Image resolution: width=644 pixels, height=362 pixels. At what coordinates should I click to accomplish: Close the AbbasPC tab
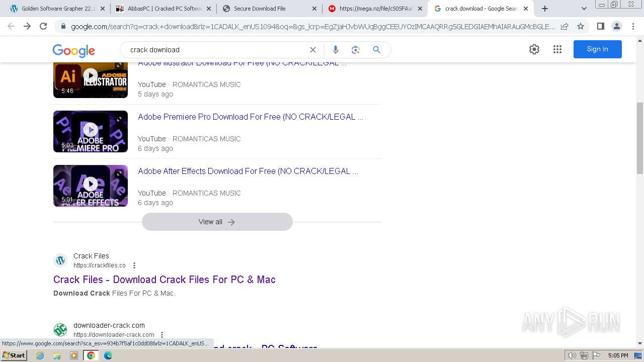coord(208,9)
